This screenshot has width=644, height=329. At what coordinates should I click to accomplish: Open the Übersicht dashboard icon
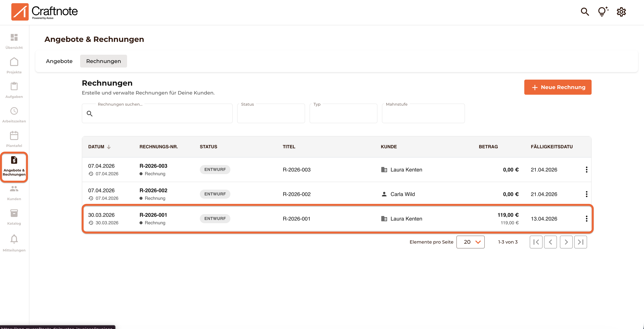pos(14,38)
